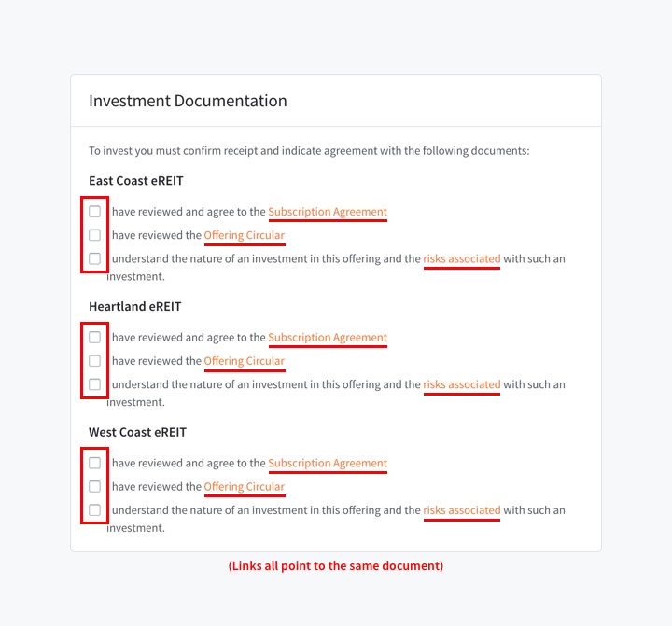Check East Coast eREIT Offering Circular checkbox
This screenshot has height=626, width=672.
click(95, 235)
